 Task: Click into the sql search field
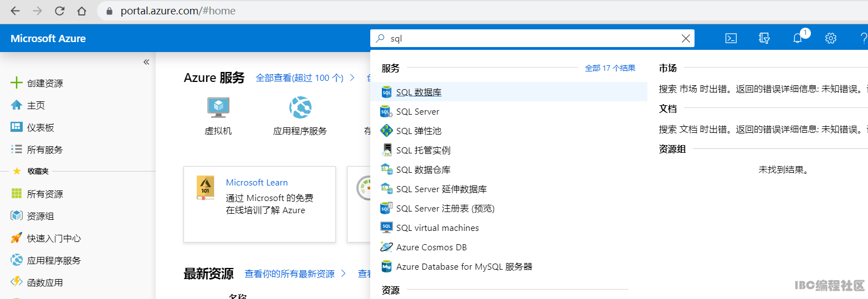(x=532, y=38)
